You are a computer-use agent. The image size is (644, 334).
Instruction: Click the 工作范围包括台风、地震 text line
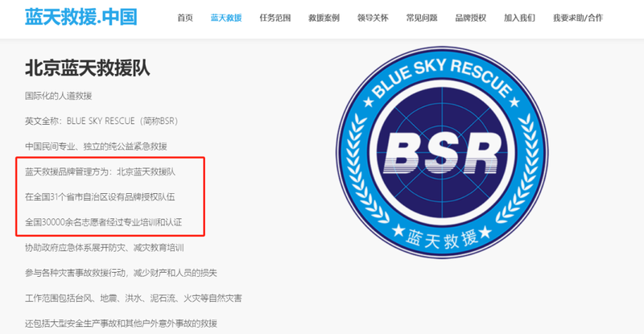click(134, 299)
